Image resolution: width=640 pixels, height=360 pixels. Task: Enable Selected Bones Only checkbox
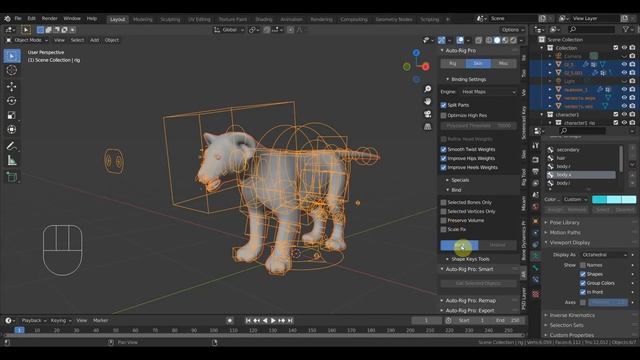443,202
